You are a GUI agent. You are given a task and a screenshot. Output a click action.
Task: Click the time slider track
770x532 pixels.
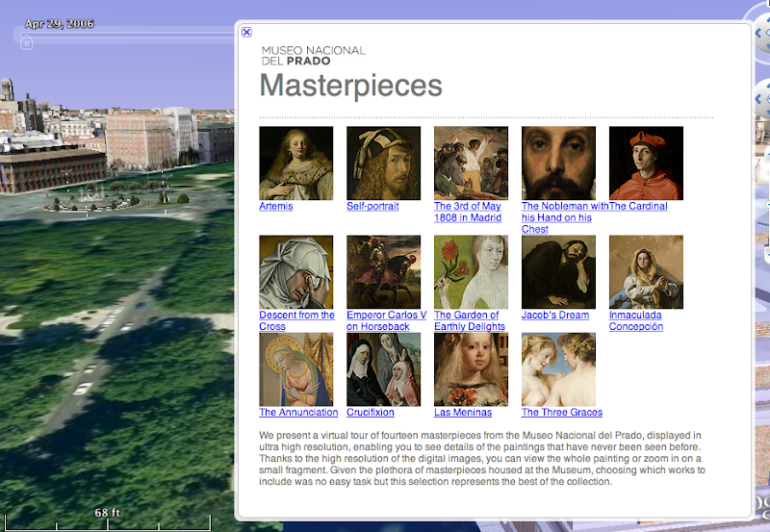click(127, 36)
